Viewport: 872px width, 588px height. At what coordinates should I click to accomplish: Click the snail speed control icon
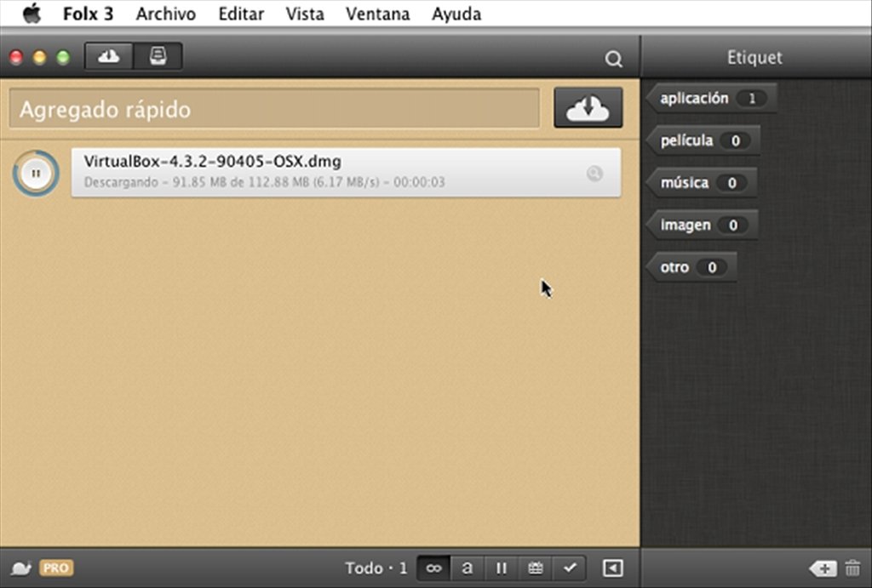pos(21,568)
